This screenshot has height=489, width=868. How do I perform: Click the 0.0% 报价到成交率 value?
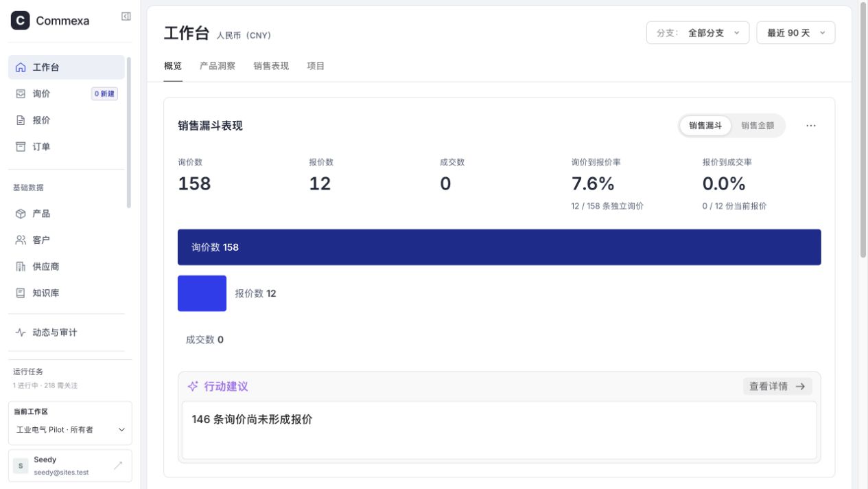pos(724,184)
